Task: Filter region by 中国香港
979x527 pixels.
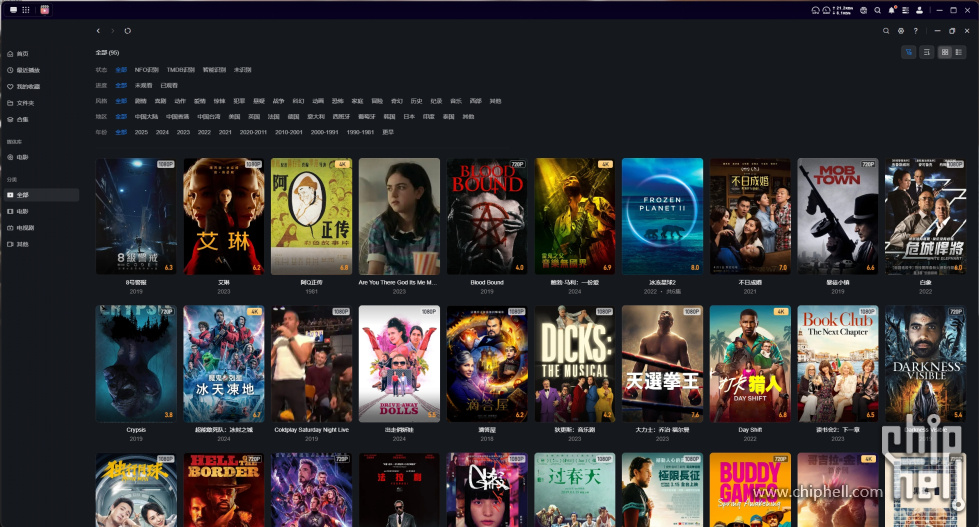Action: [x=177, y=117]
